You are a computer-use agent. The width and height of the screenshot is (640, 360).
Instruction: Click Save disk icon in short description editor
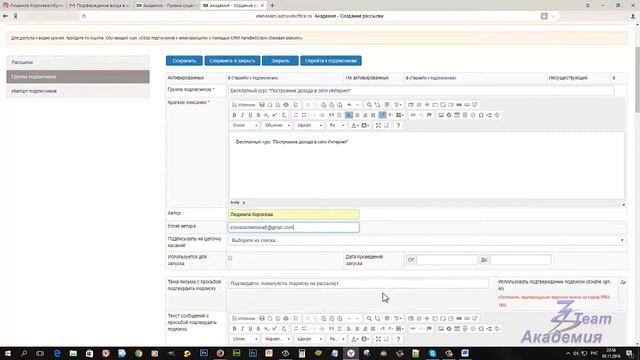(262, 105)
